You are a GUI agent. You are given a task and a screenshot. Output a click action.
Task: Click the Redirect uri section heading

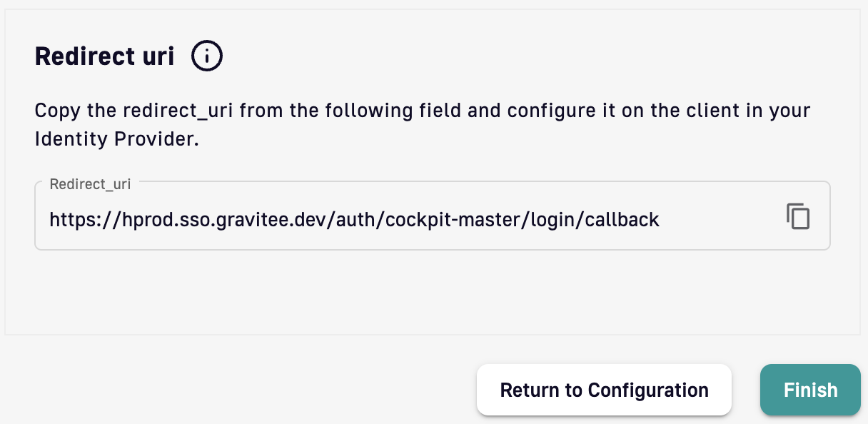[x=105, y=56]
